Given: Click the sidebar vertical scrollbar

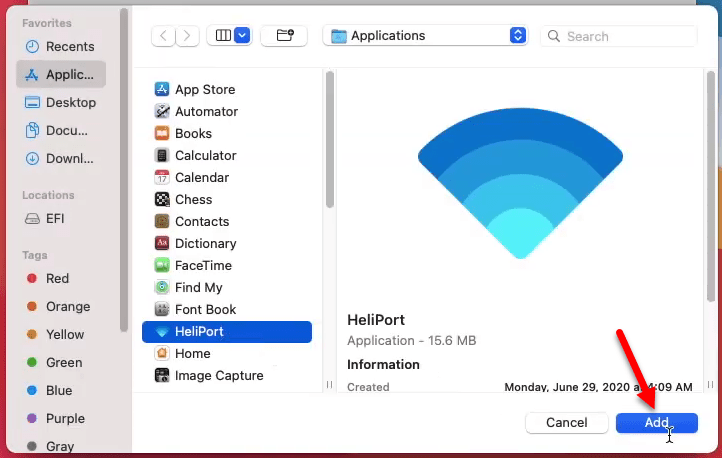Looking at the screenshot, I should tap(123, 170).
